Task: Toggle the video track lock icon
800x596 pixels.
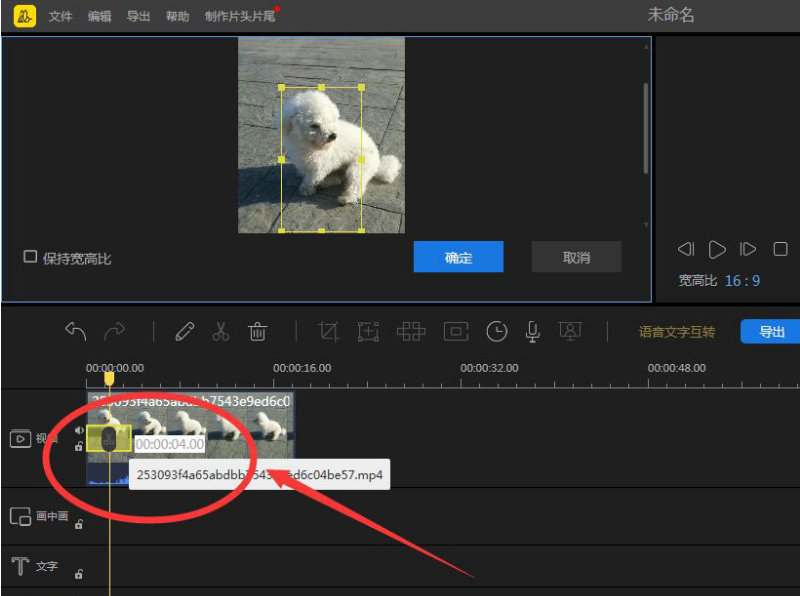Action: [x=79, y=447]
